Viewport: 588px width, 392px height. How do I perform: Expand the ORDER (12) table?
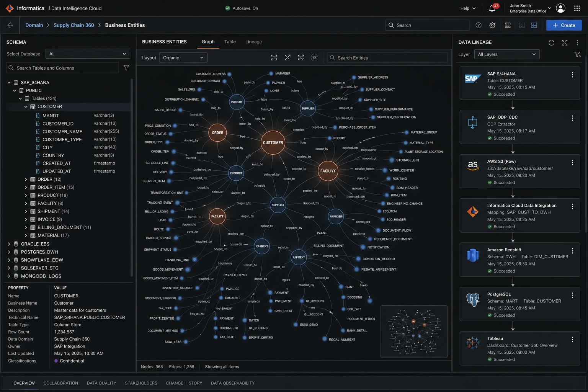click(26, 179)
